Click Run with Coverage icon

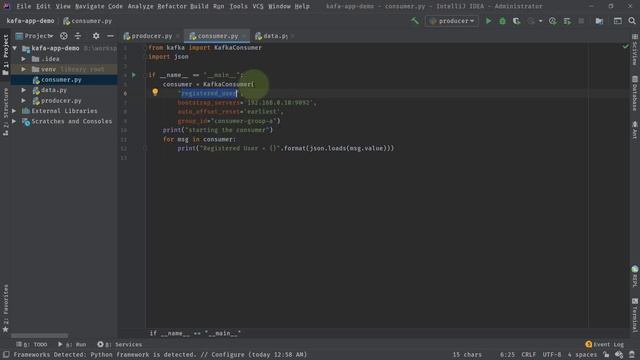(x=516, y=21)
